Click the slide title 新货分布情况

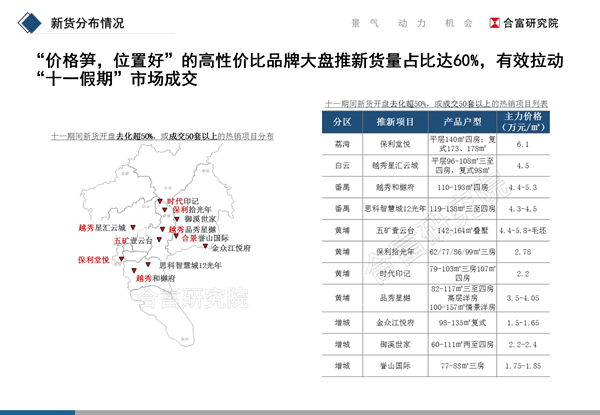coord(88,23)
